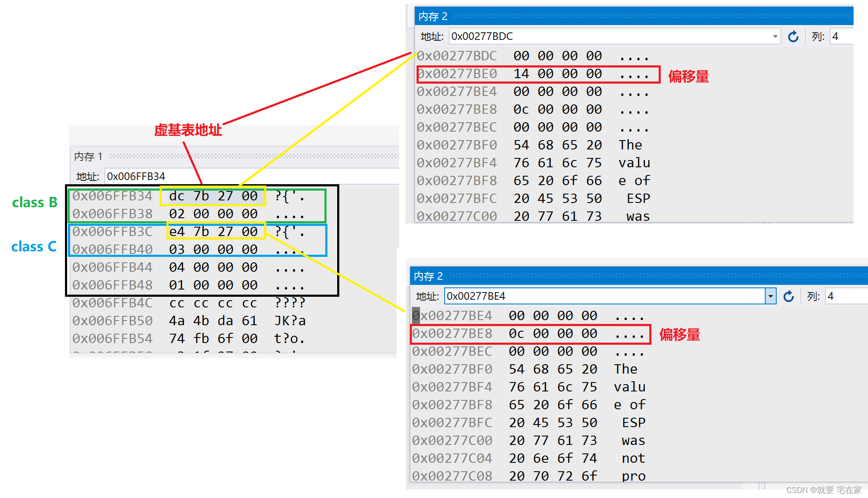Screen dimensions: 868x498
Task: Select memory row 0x006FFB4C in Memory 1
Action: [189, 303]
